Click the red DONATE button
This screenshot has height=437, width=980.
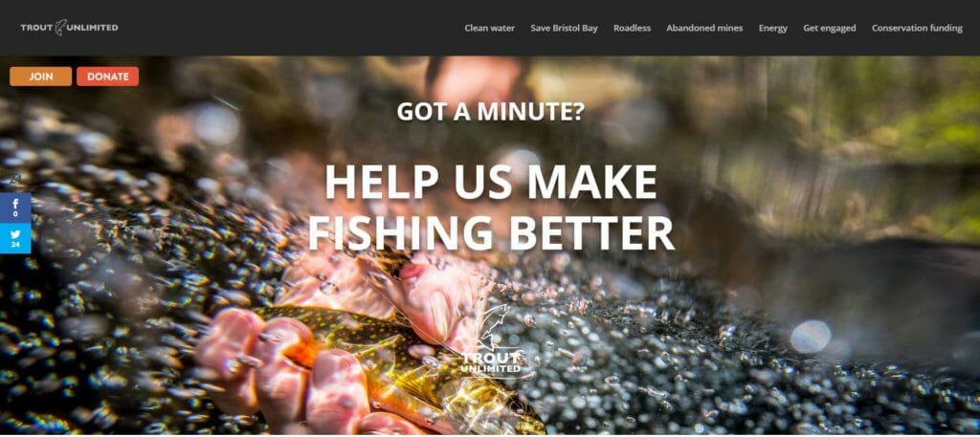pyautogui.click(x=107, y=76)
